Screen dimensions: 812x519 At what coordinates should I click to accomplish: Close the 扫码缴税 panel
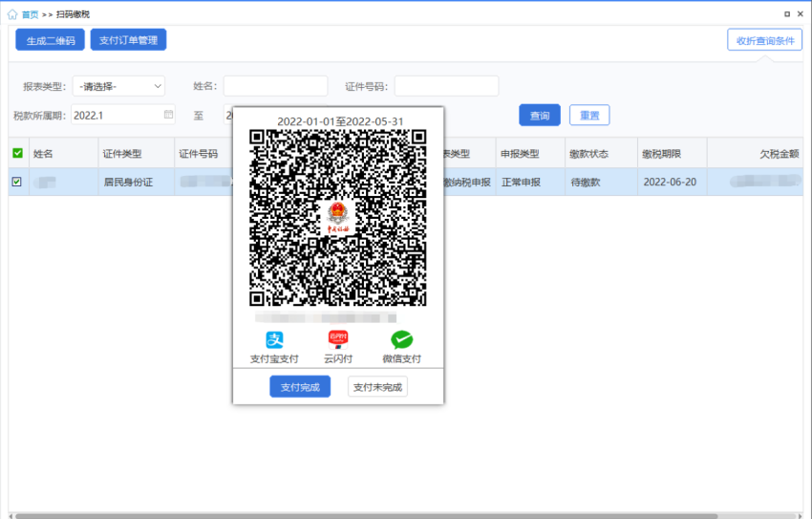[801, 14]
